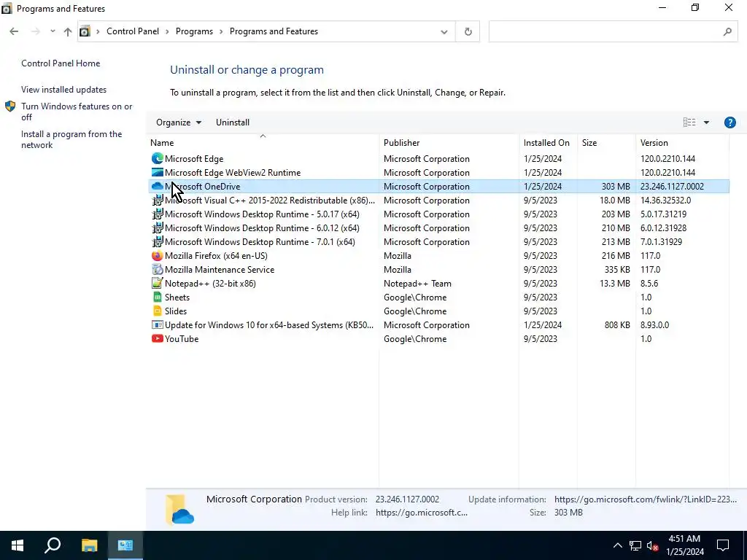Click the Microsoft Edge program icon
This screenshot has width=747, height=560.
pyautogui.click(x=158, y=158)
